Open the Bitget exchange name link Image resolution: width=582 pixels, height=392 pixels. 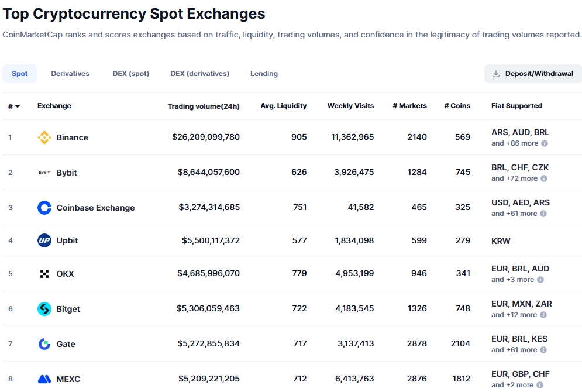(68, 309)
